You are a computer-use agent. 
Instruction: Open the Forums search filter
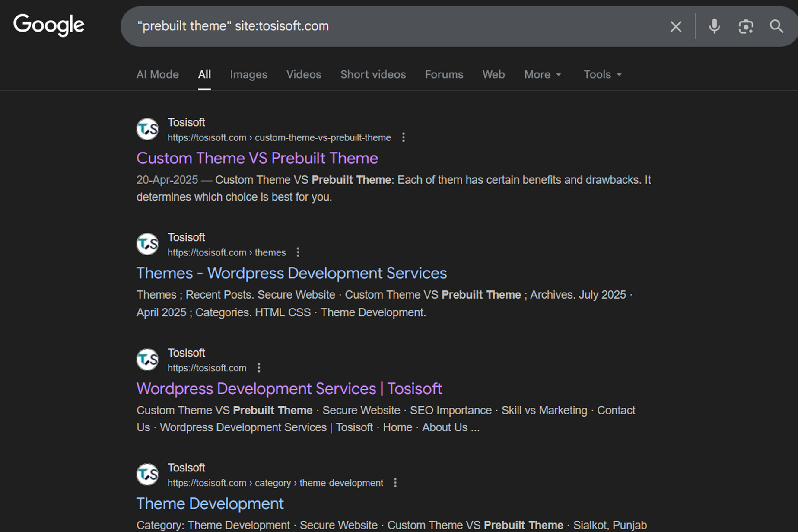(444, 74)
